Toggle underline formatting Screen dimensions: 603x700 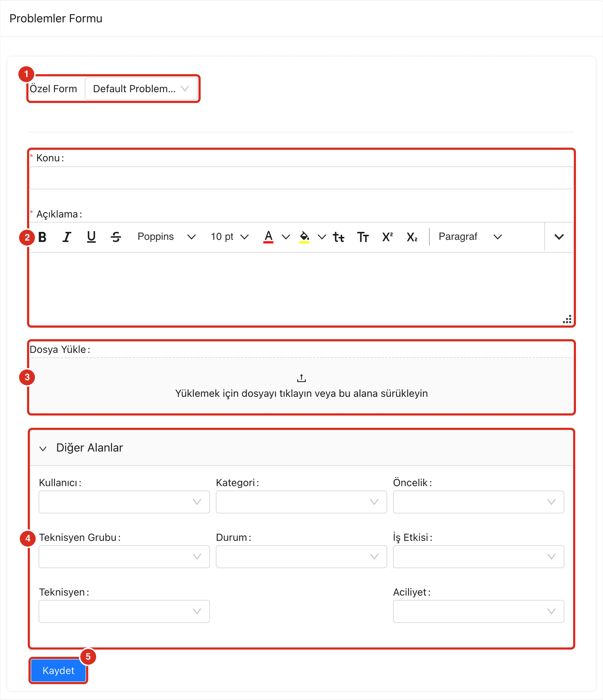click(x=91, y=237)
